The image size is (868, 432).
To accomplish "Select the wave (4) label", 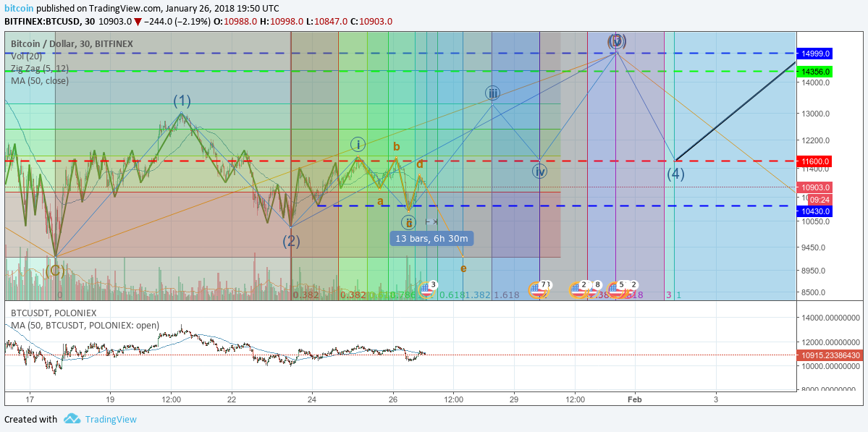I will point(675,174).
